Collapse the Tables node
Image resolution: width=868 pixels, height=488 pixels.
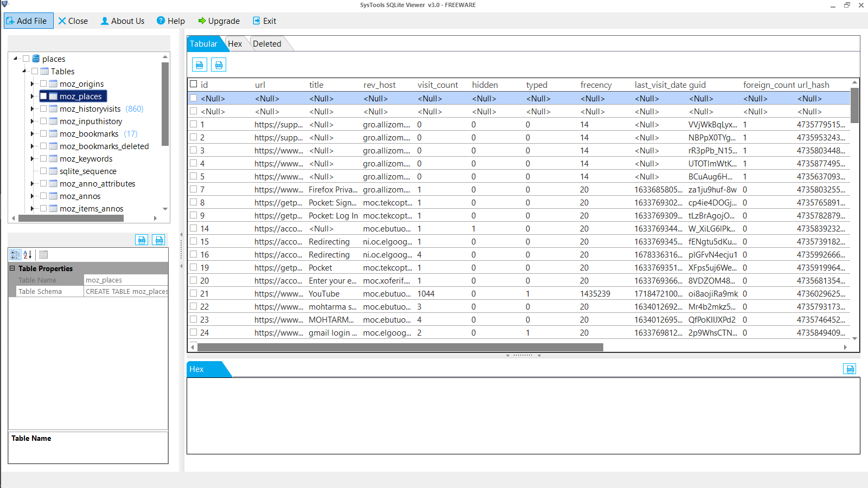point(24,71)
